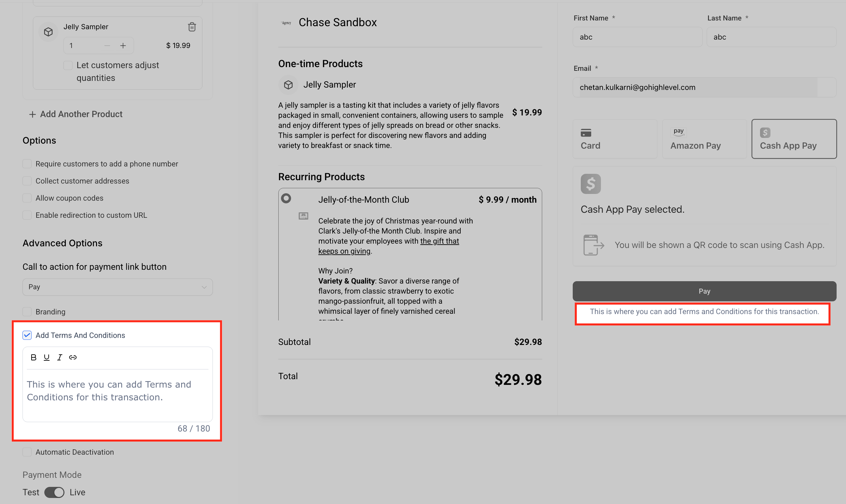Increase Jelly Sampler quantity with plus icon
Screen dimensions: 846x504
(x=123, y=46)
